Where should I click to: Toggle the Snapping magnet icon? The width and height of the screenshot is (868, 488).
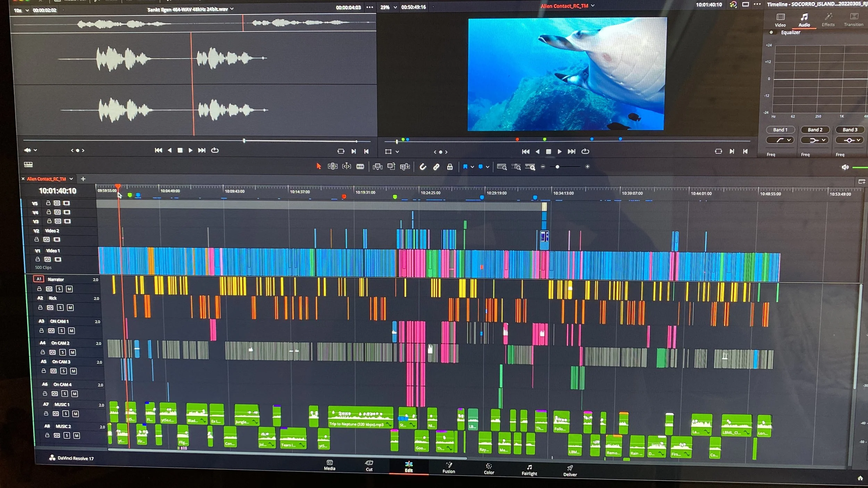(x=423, y=167)
